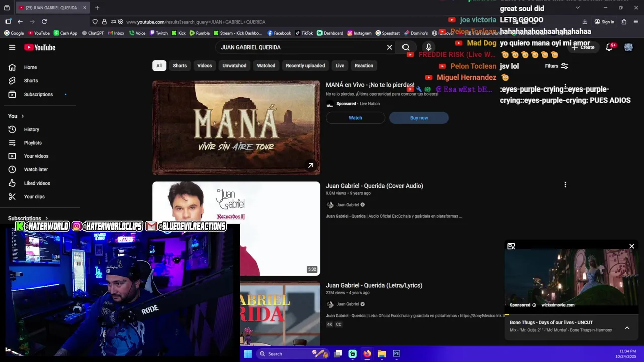Expand the Subscriptions heading chevron

click(x=46, y=218)
